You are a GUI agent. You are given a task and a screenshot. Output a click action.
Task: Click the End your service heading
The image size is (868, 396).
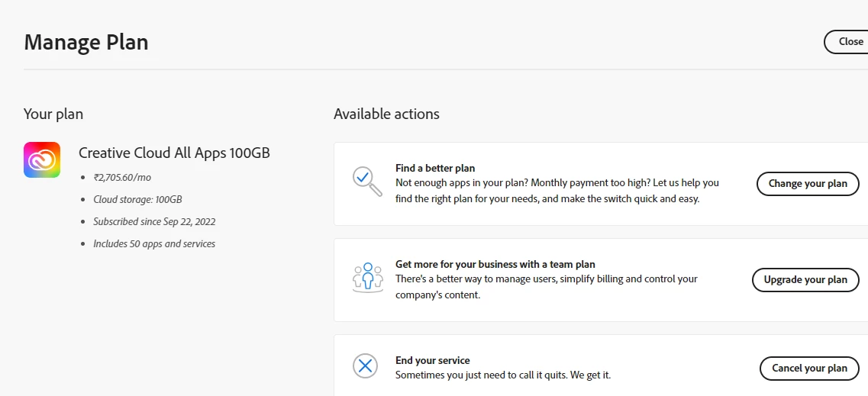(x=432, y=360)
